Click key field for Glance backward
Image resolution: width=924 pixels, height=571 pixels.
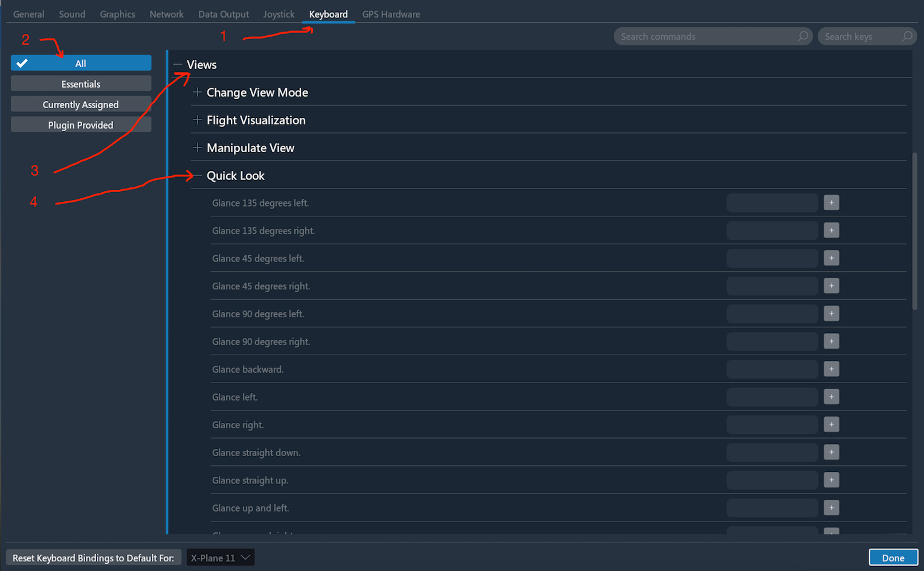[x=772, y=369]
